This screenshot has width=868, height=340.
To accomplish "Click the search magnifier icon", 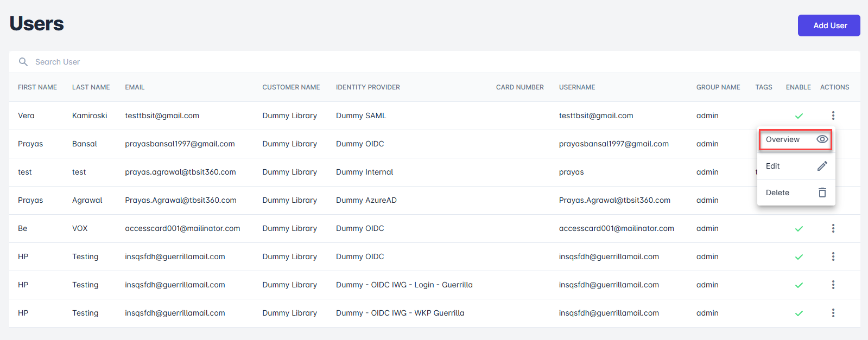I will [23, 62].
